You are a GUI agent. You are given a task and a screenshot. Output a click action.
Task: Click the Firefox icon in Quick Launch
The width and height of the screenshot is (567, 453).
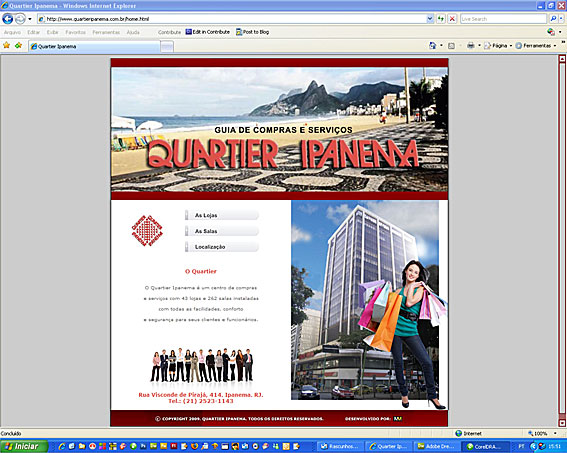(x=195, y=446)
